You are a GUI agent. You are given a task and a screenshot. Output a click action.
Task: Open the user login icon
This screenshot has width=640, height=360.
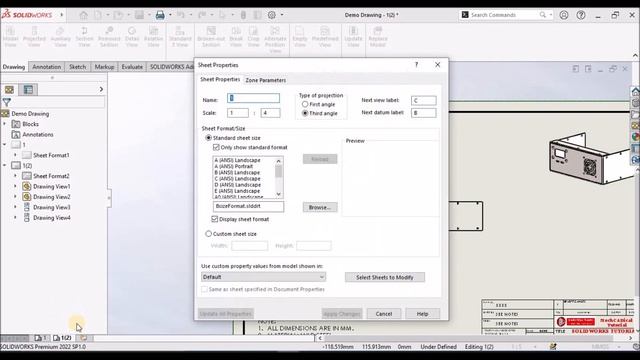[x=564, y=15]
